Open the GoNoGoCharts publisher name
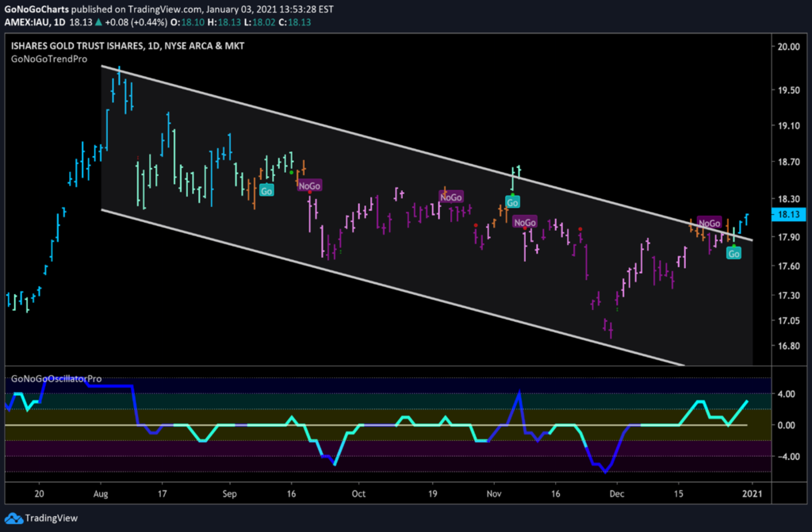Viewport: 812px width, 532px height. point(36,10)
